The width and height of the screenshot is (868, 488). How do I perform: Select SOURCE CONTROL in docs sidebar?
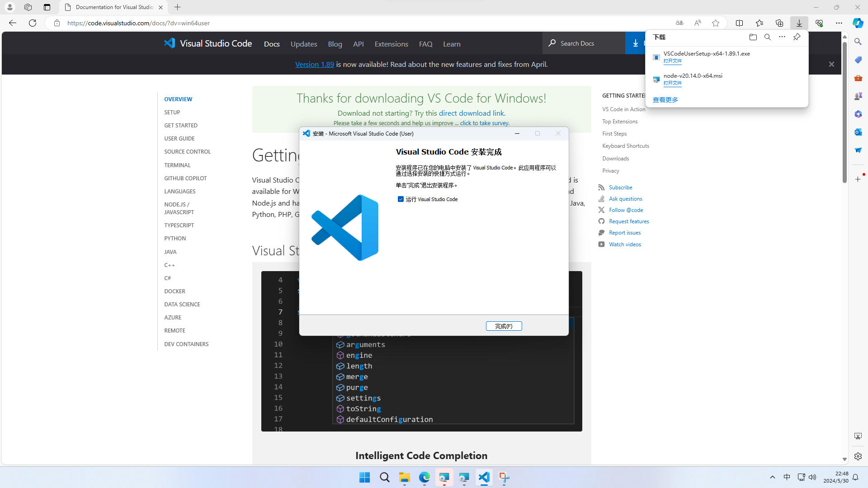187,152
